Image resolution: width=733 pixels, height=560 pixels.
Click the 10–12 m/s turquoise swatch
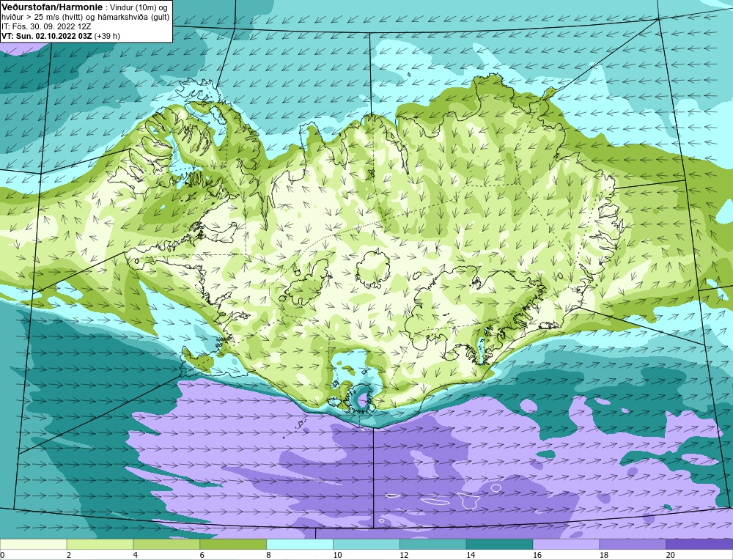click(366, 545)
